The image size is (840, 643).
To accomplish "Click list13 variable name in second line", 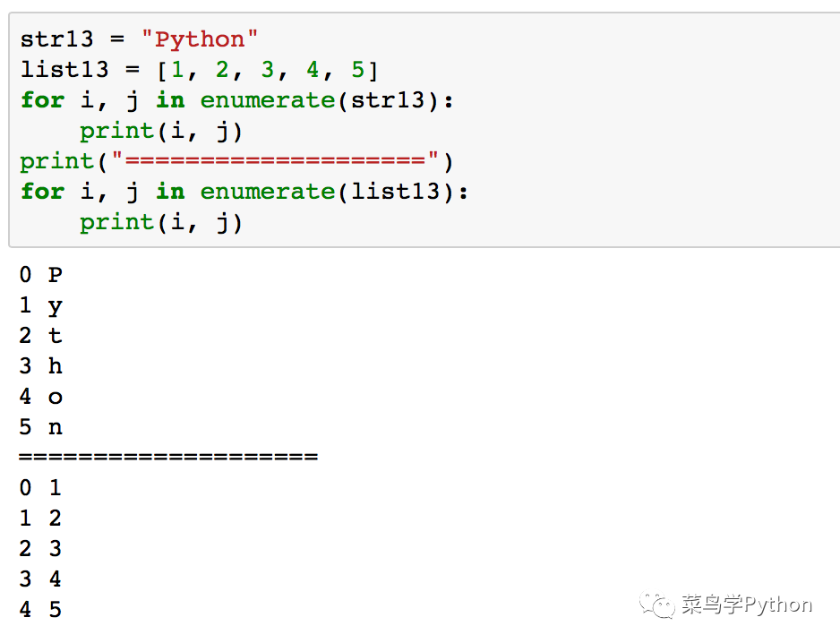I will click(64, 70).
